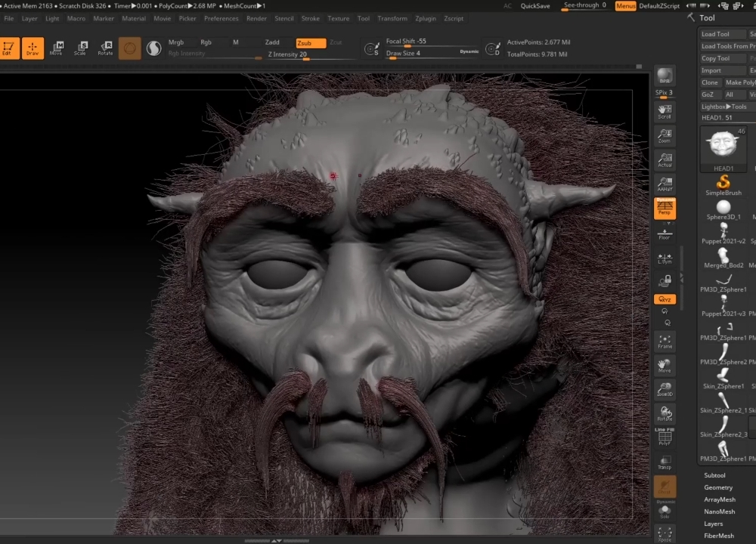Toggle the Floor grid display

[665, 233]
